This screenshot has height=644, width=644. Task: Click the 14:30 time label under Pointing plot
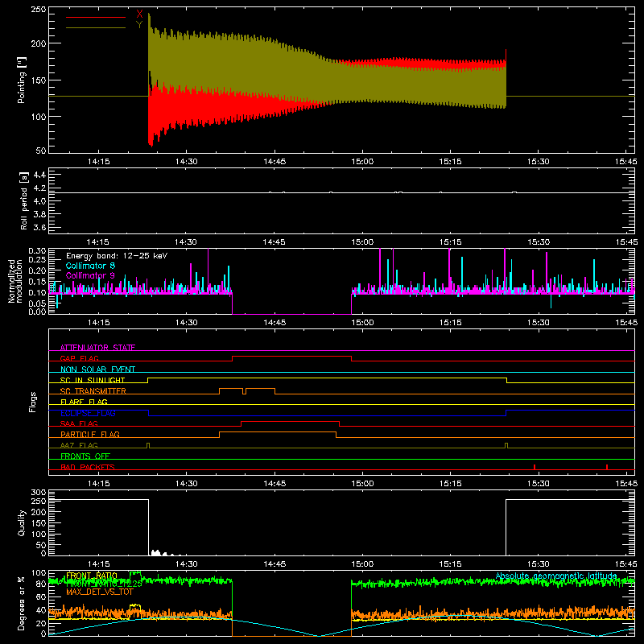186,162
